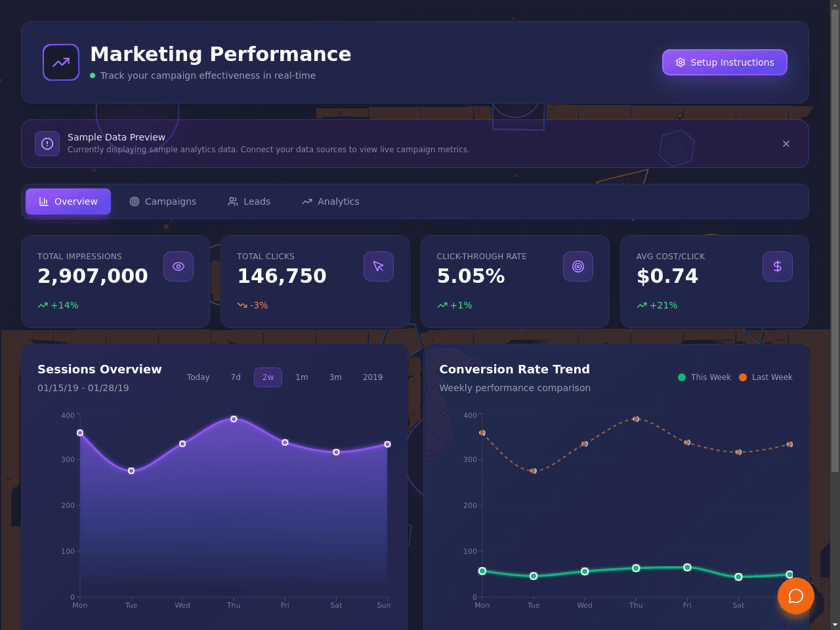The image size is (840, 630).
Task: Click the Weekly performance comparison subtitle
Action: pyautogui.click(x=515, y=388)
